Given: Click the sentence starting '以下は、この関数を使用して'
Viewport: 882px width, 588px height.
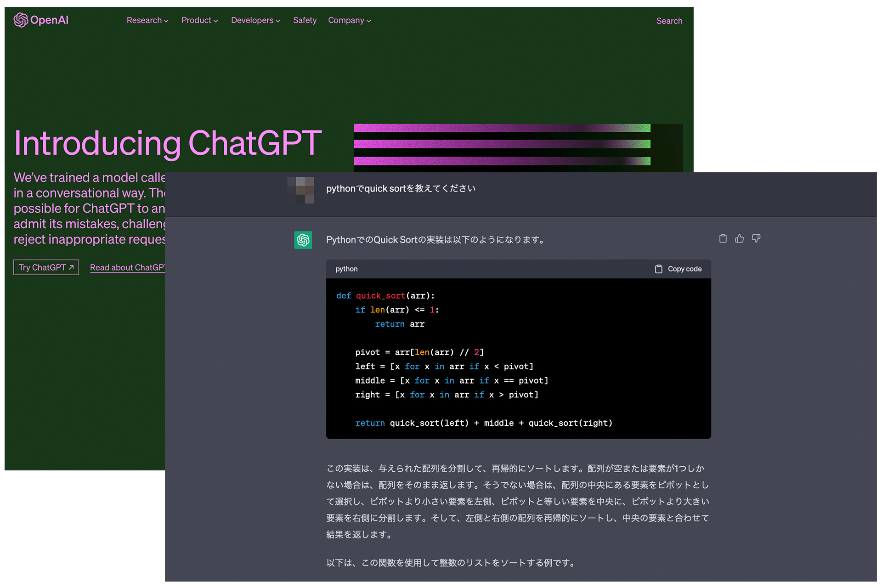Looking at the screenshot, I should tap(451, 563).
